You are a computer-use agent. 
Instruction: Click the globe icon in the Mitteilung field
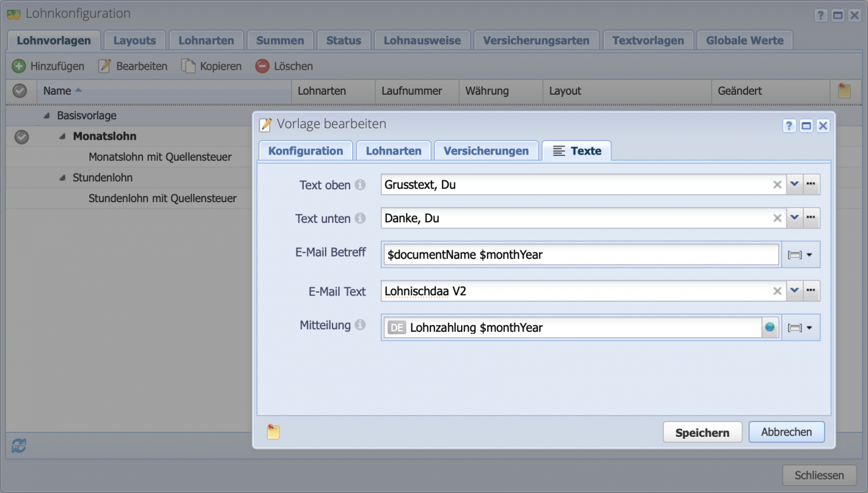click(x=770, y=327)
